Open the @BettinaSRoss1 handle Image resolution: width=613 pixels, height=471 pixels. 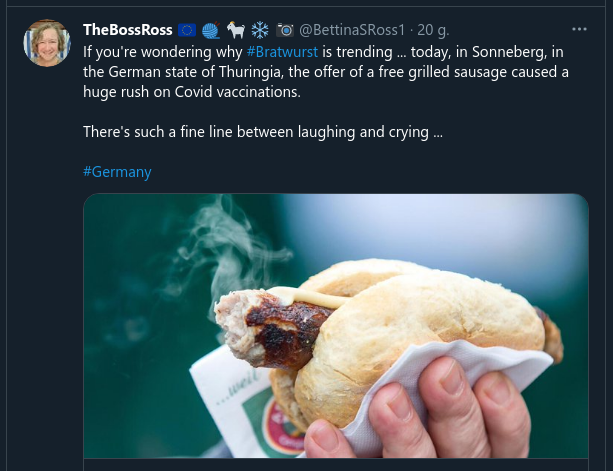point(351,30)
